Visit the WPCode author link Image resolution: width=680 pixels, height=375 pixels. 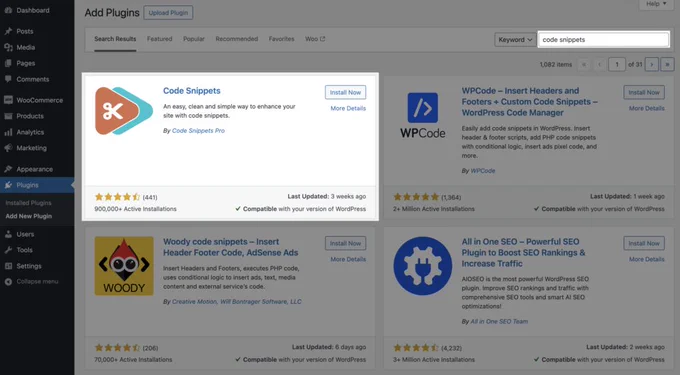click(483, 171)
